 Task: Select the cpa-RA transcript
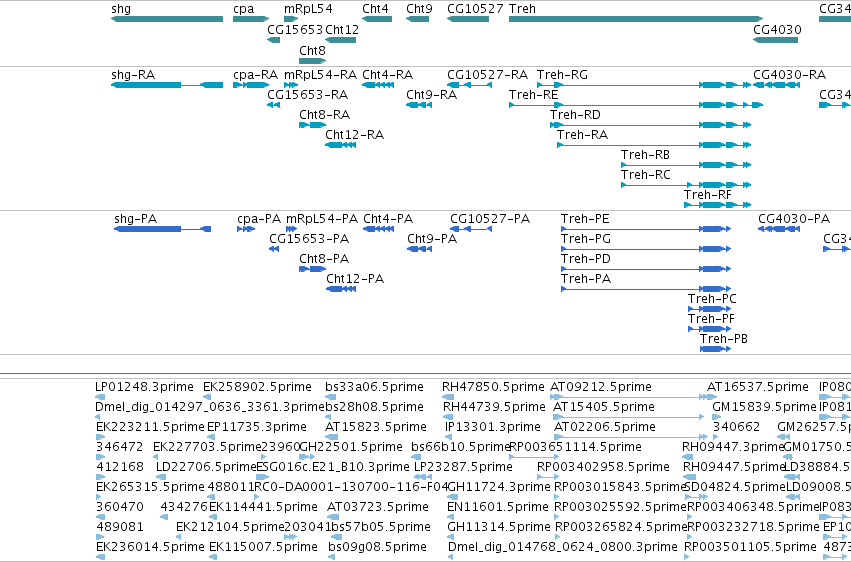coord(251,85)
